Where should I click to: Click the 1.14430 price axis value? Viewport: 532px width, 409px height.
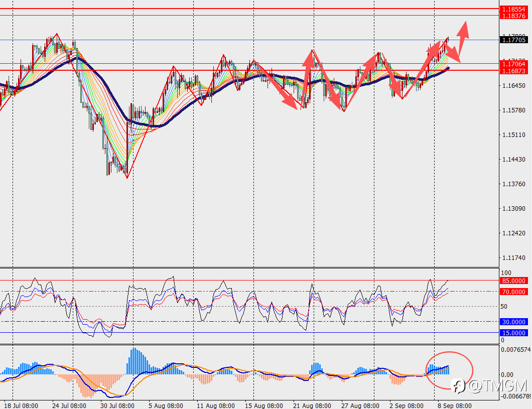pos(513,160)
